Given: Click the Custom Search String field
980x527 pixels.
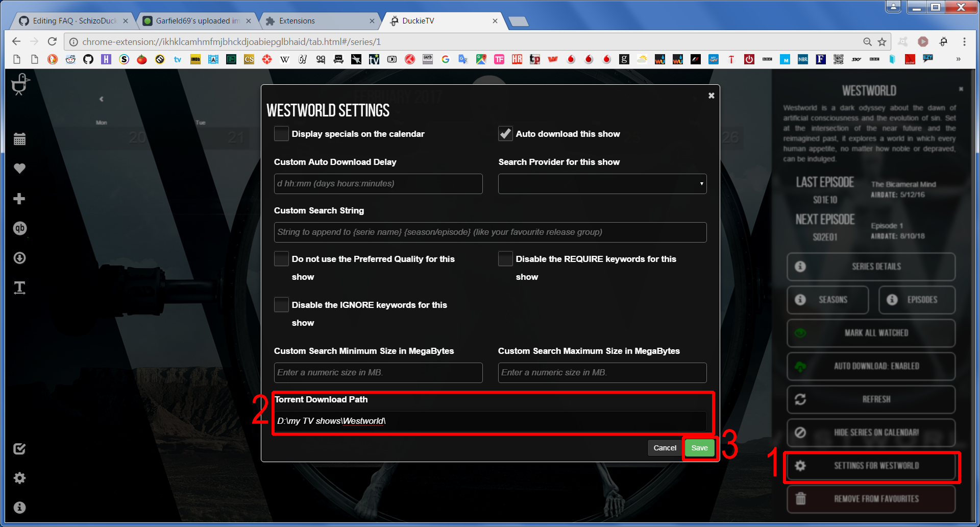Looking at the screenshot, I should point(490,232).
